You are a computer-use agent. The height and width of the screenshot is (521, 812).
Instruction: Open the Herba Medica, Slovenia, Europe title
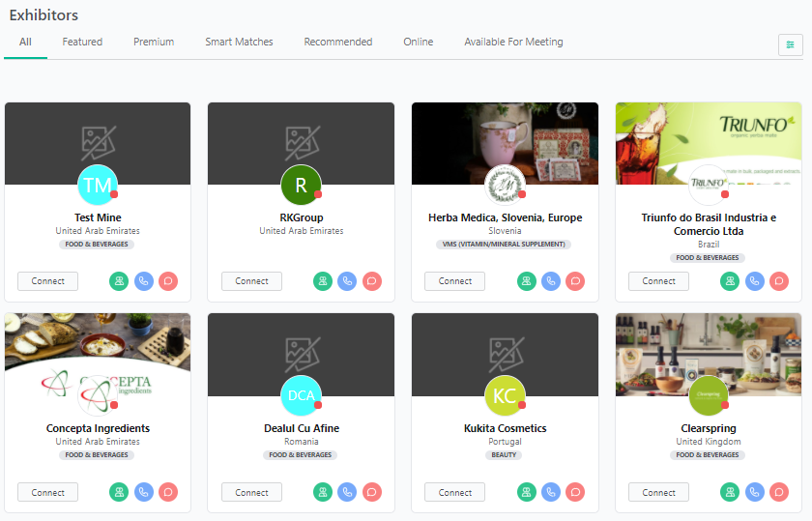pos(505,217)
